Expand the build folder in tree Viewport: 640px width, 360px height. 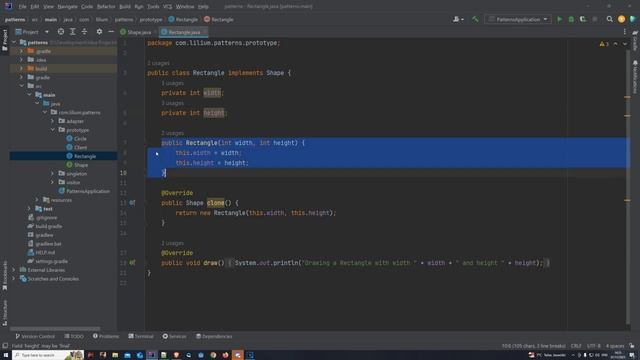[x=21, y=69]
